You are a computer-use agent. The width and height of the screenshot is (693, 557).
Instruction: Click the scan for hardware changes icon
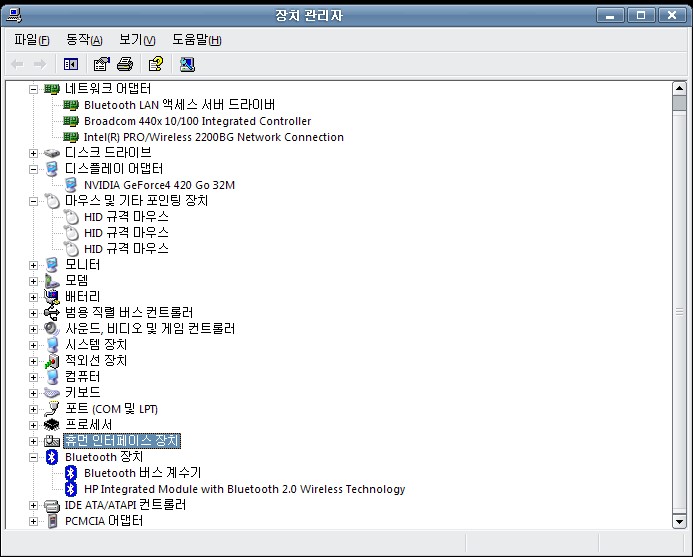(187, 65)
